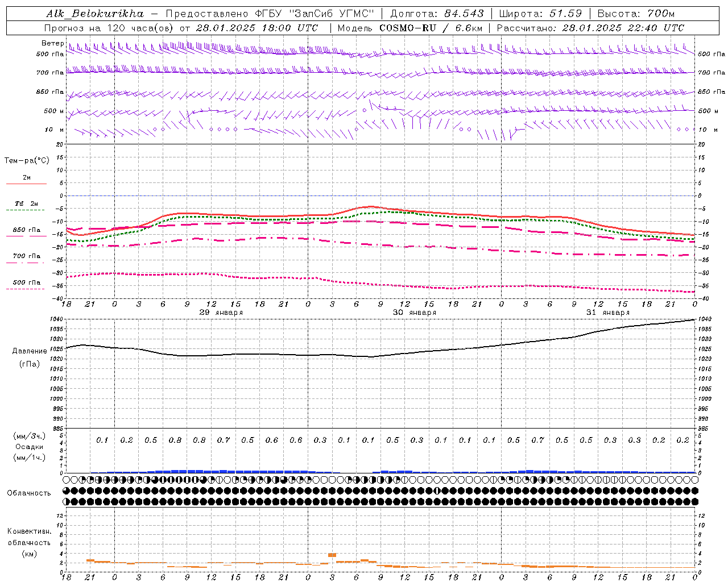Click the Облачность cloud cover label

coord(29,493)
